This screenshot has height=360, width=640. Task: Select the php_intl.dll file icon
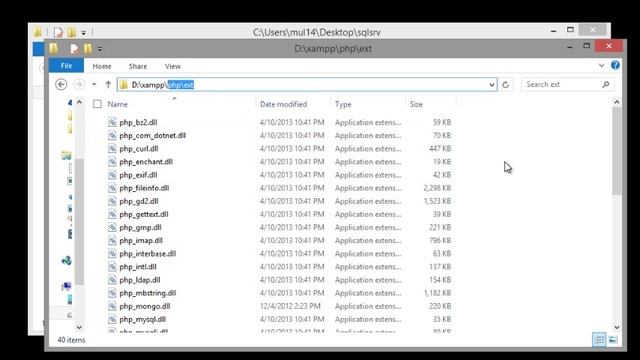coord(112,267)
